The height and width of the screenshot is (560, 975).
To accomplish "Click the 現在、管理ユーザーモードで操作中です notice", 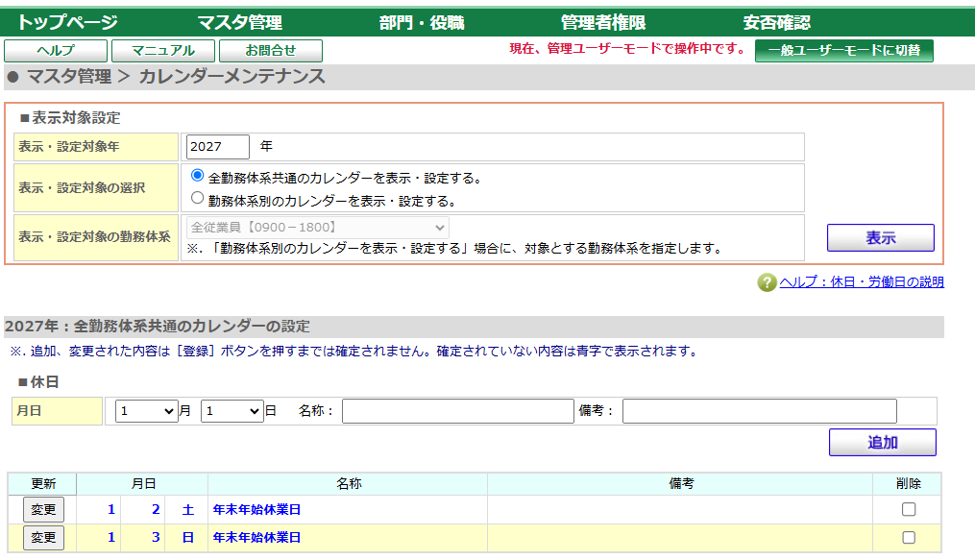I will click(x=627, y=48).
